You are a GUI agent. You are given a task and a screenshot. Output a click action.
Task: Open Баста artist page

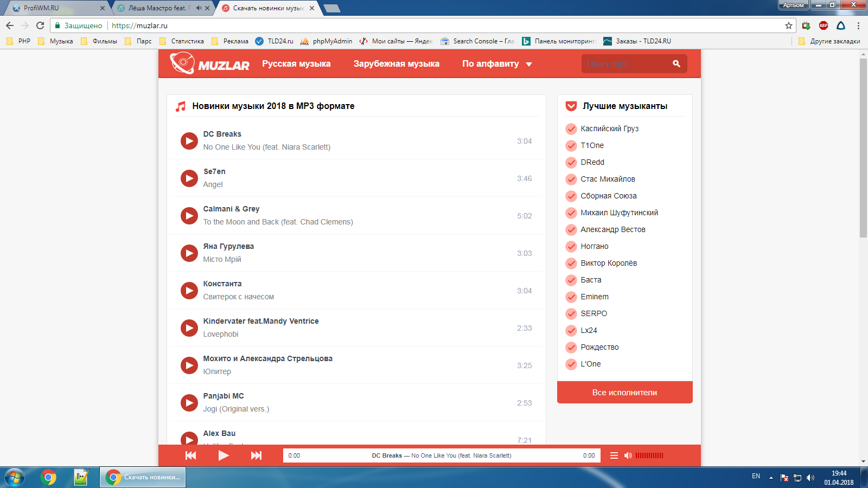point(591,280)
